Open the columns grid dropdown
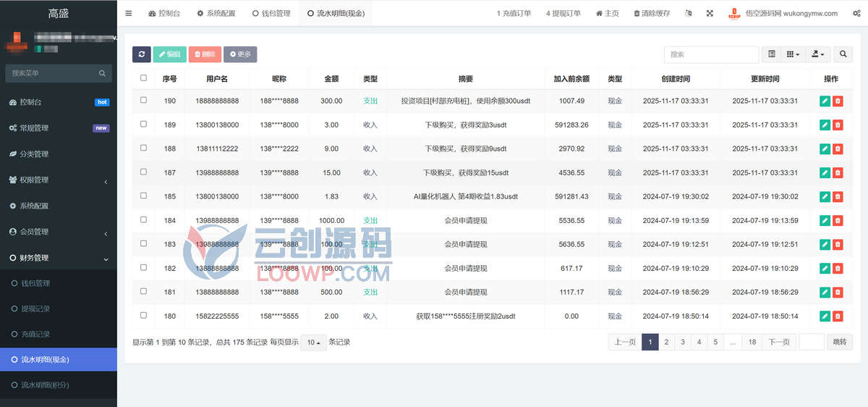Image resolution: width=868 pixels, height=407 pixels. click(793, 54)
